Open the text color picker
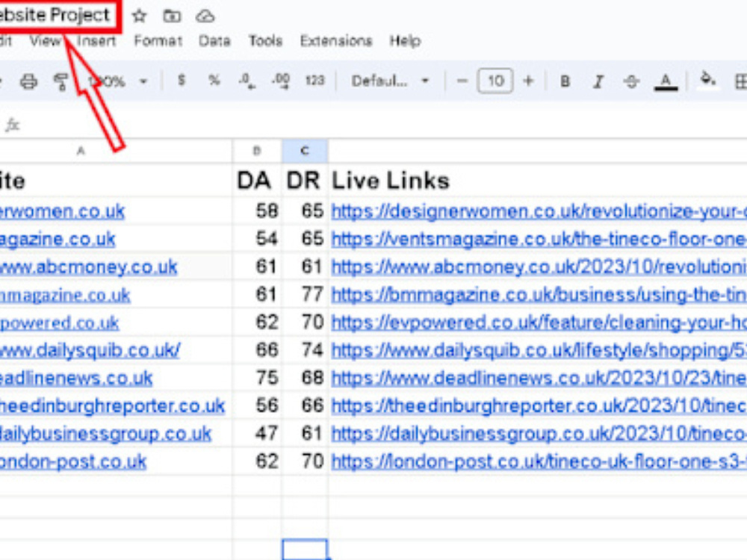 coord(666,82)
